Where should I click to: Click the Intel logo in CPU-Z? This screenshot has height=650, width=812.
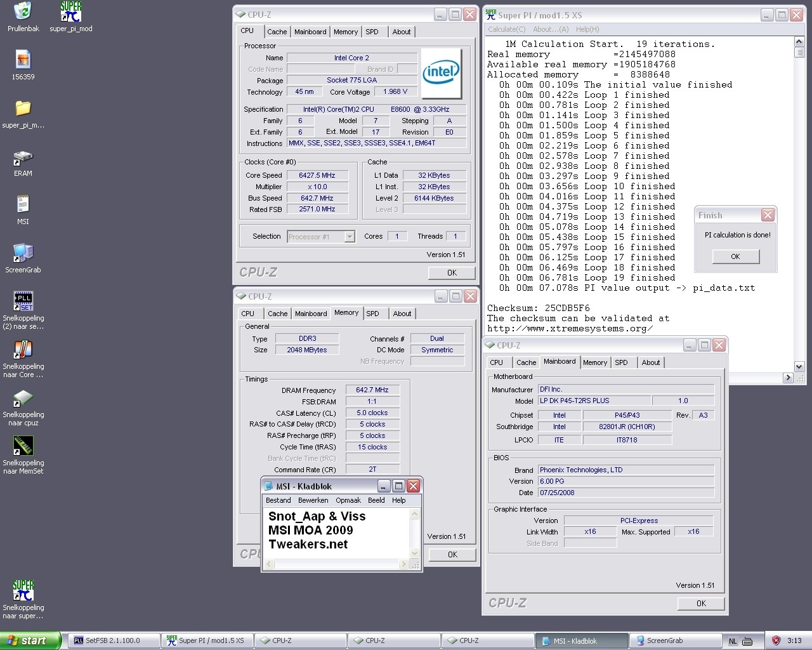441,72
